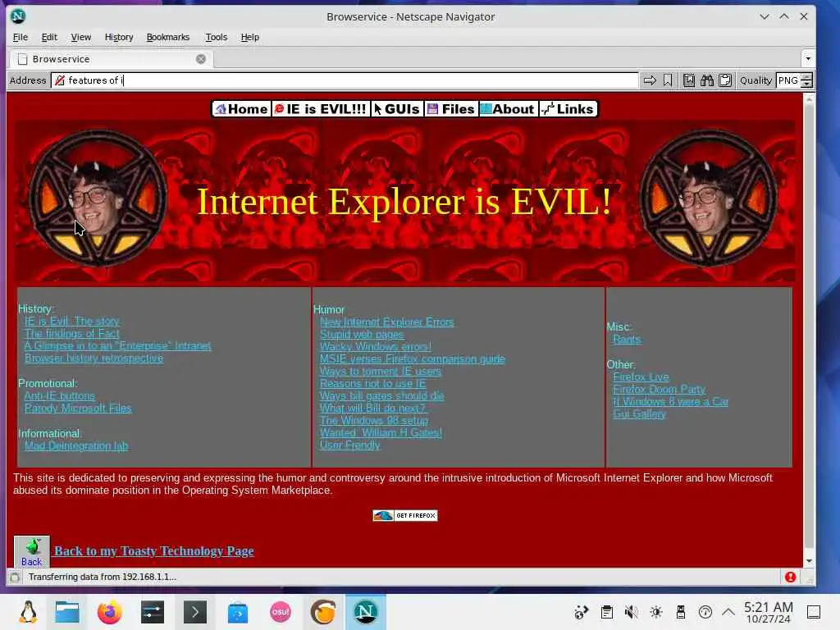
Task: Click the orange swirl app icon in taskbar
Action: [x=323, y=612]
